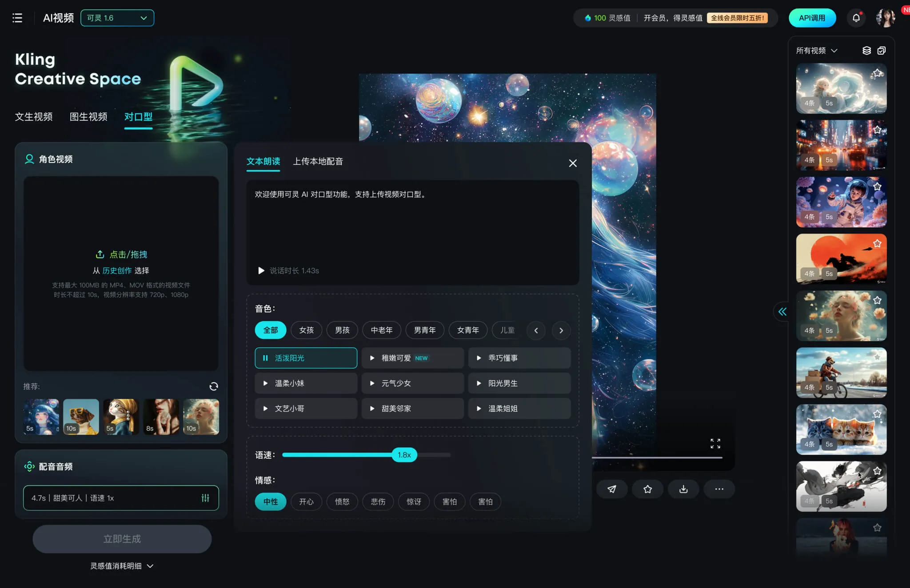910x588 pixels.
Task: Select the 开心 emotion option
Action: [x=306, y=501]
